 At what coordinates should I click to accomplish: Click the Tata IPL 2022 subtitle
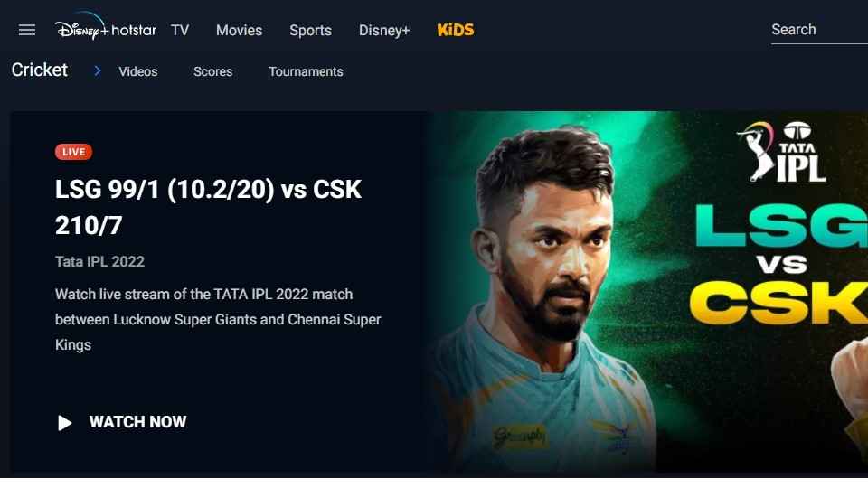click(x=99, y=262)
